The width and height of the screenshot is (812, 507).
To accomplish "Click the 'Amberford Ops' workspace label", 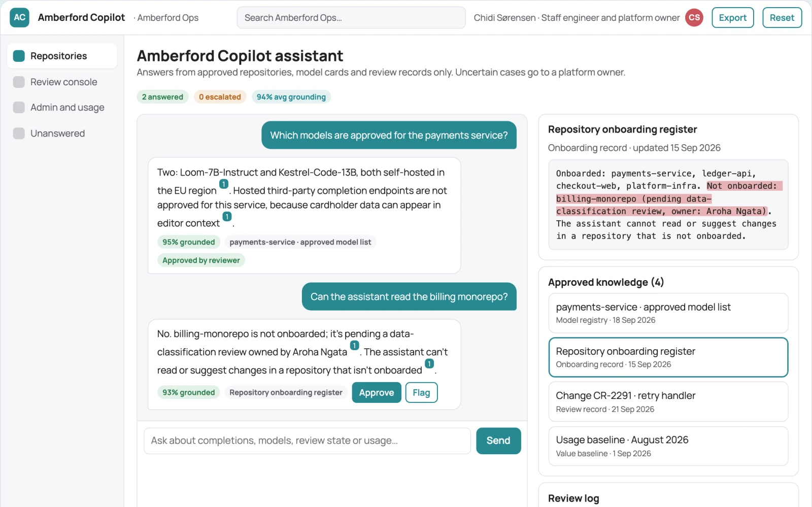I will coord(168,18).
